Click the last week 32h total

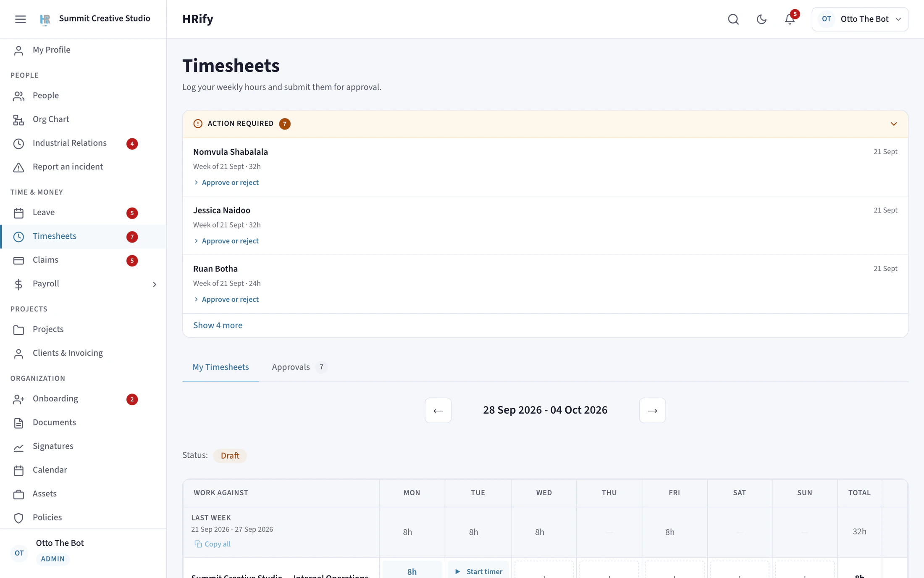pos(859,532)
